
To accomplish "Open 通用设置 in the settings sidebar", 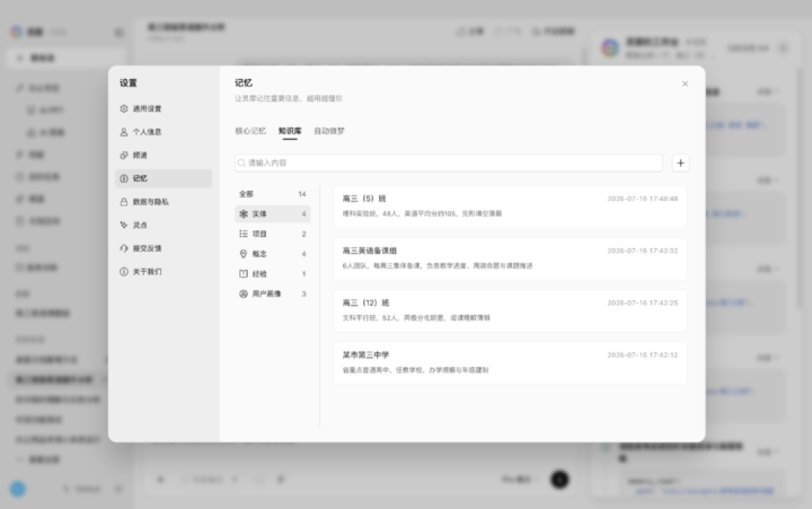I will pos(163,109).
